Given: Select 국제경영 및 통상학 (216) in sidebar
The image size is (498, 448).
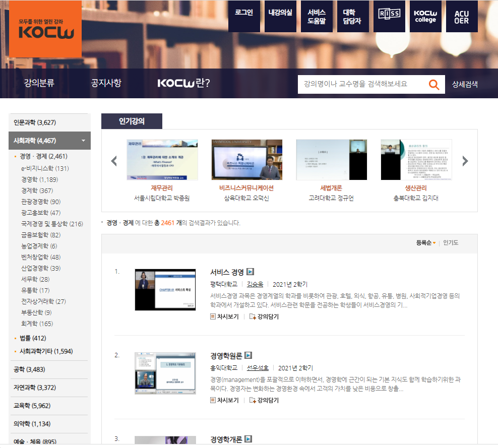Looking at the screenshot, I should (52, 224).
